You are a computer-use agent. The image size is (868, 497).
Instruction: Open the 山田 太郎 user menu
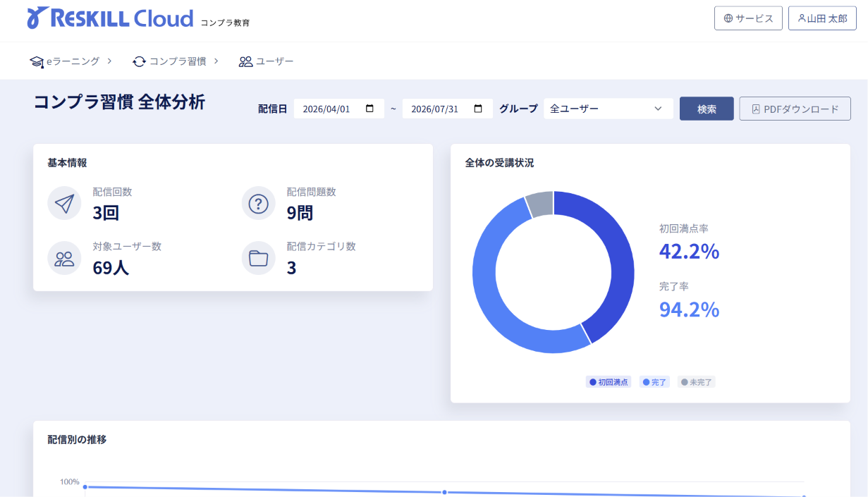click(822, 18)
